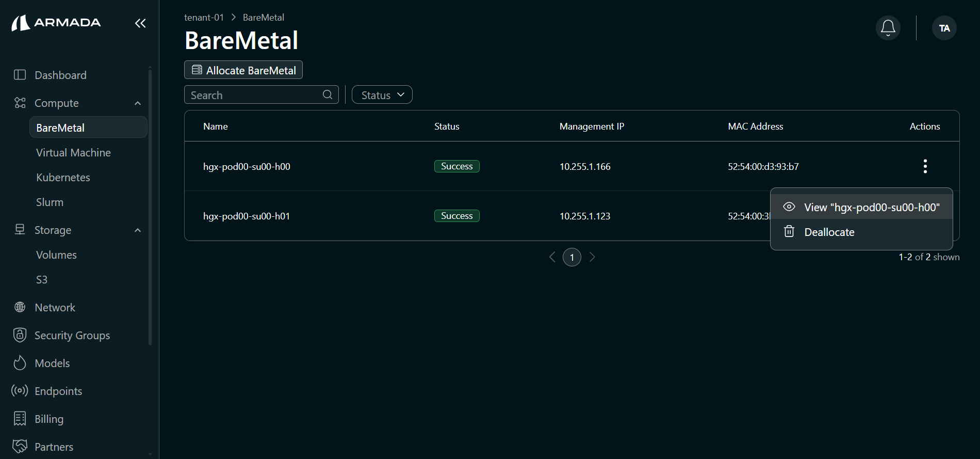Select View "hgx-pod00-su00-h00" menu entry
980x459 pixels.
point(861,207)
